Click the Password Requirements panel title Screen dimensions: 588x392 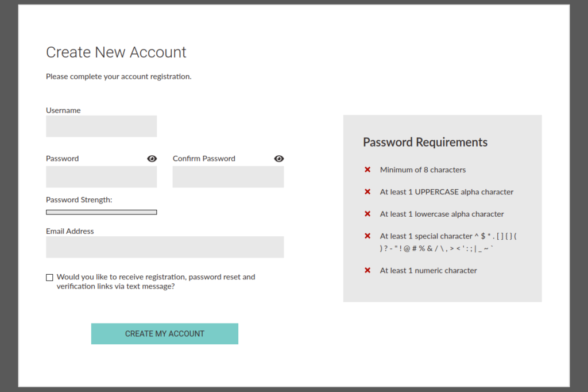point(425,142)
